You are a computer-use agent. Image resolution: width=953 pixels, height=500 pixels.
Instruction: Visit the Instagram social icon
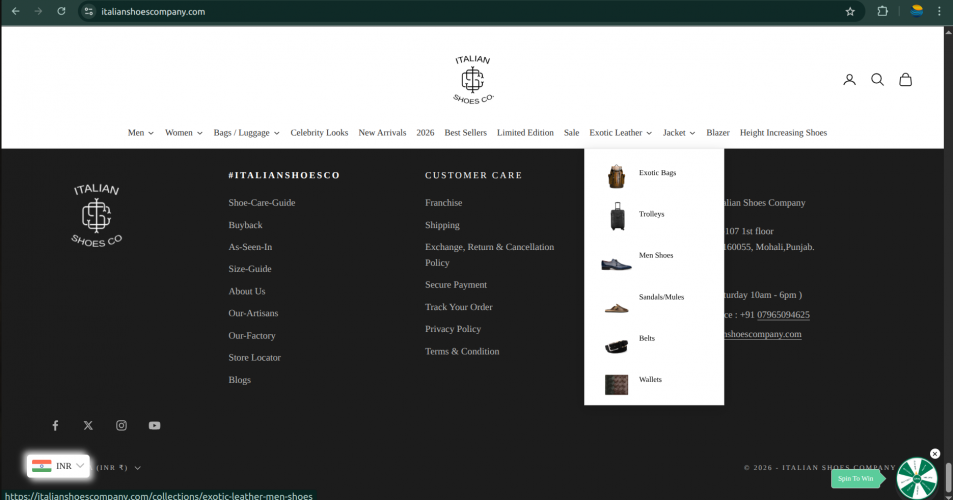tap(122, 425)
